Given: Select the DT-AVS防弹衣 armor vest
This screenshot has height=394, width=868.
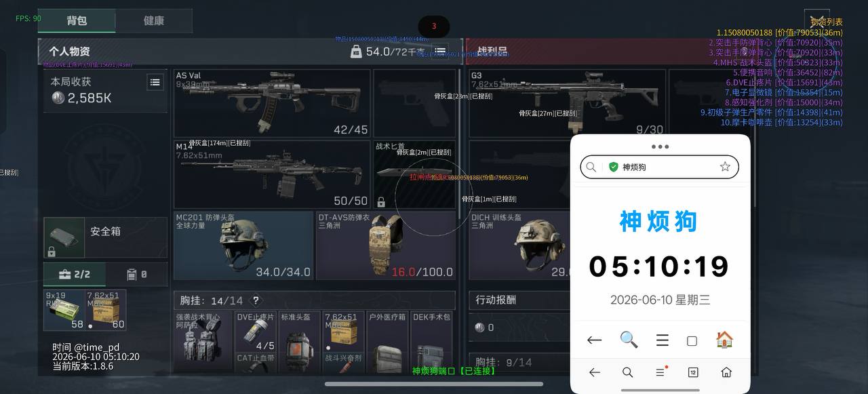Looking at the screenshot, I should click(x=386, y=245).
